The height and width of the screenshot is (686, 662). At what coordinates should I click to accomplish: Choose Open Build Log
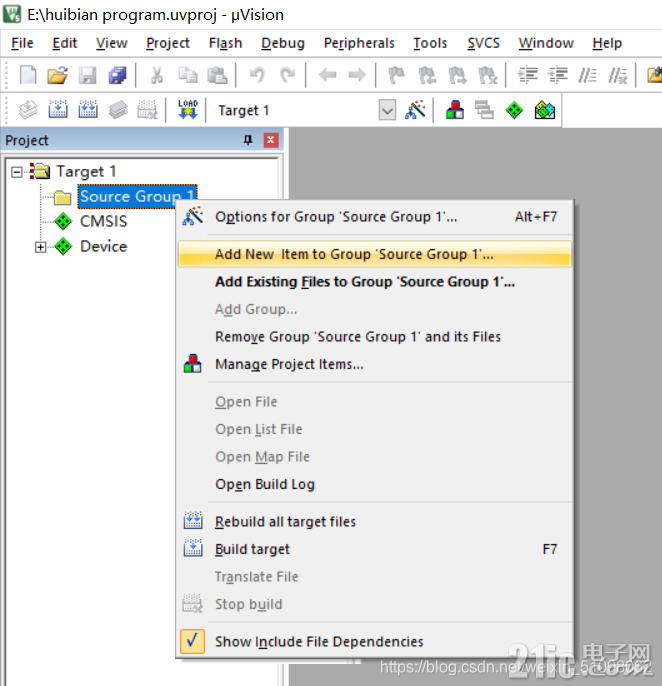coord(375,484)
